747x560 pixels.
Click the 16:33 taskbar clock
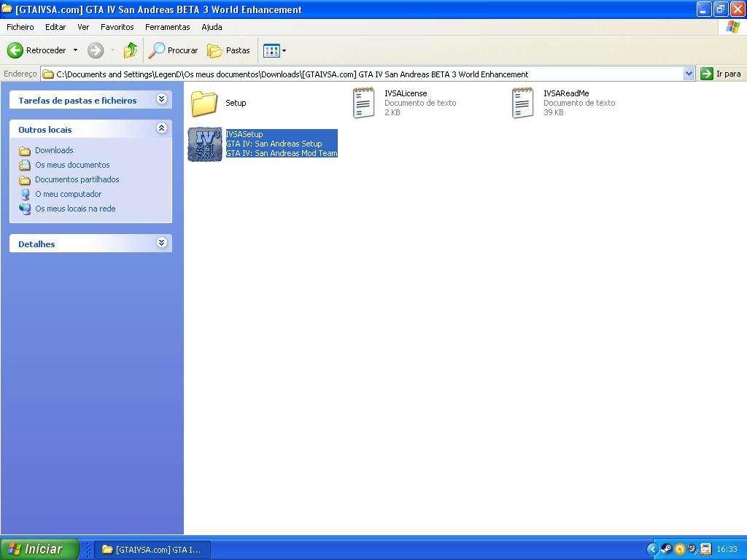727,550
